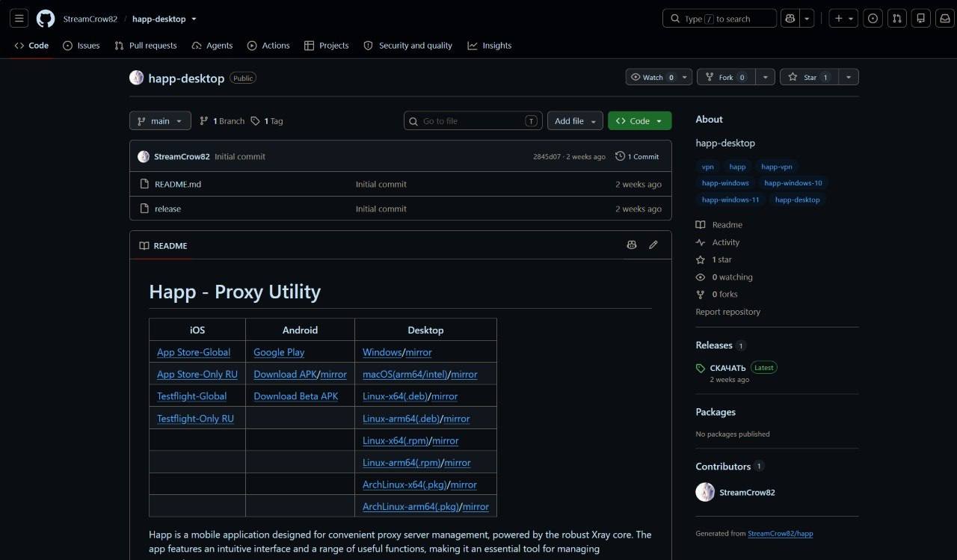The width and height of the screenshot is (957, 560).
Task: Open the Actions tab
Action: pos(268,46)
